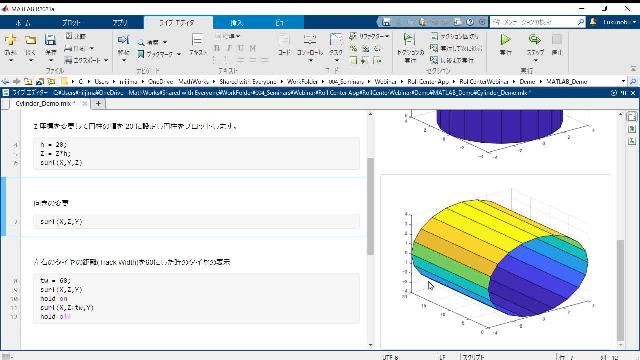
Task: Click the Users folder in address path
Action: click(102, 81)
